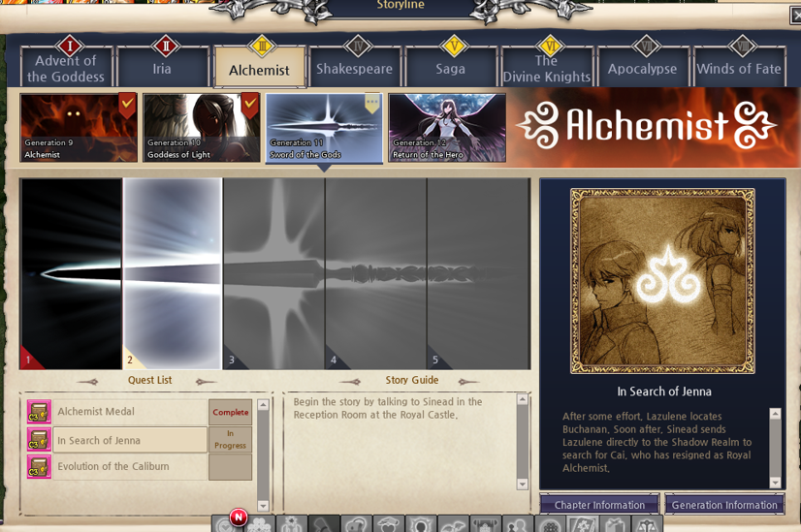
Task: Click In Progress status for In Search of Jenna
Action: 231,440
